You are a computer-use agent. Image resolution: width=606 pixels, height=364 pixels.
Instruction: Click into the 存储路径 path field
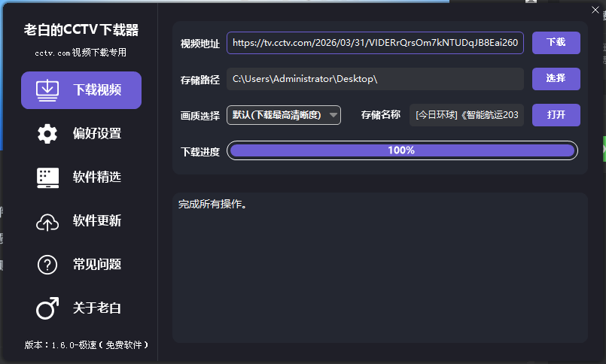click(375, 79)
